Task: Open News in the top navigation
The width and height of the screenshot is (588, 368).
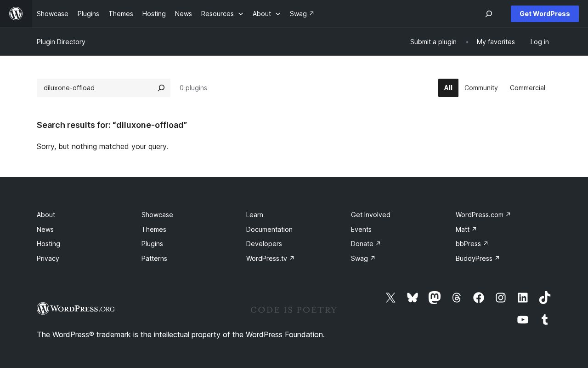Action: click(x=183, y=14)
